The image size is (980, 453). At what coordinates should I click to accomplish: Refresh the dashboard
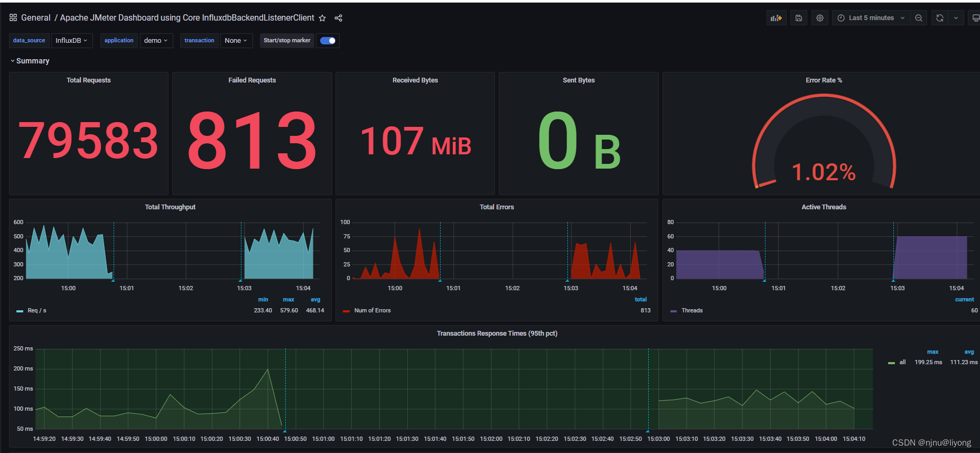[x=939, y=18]
